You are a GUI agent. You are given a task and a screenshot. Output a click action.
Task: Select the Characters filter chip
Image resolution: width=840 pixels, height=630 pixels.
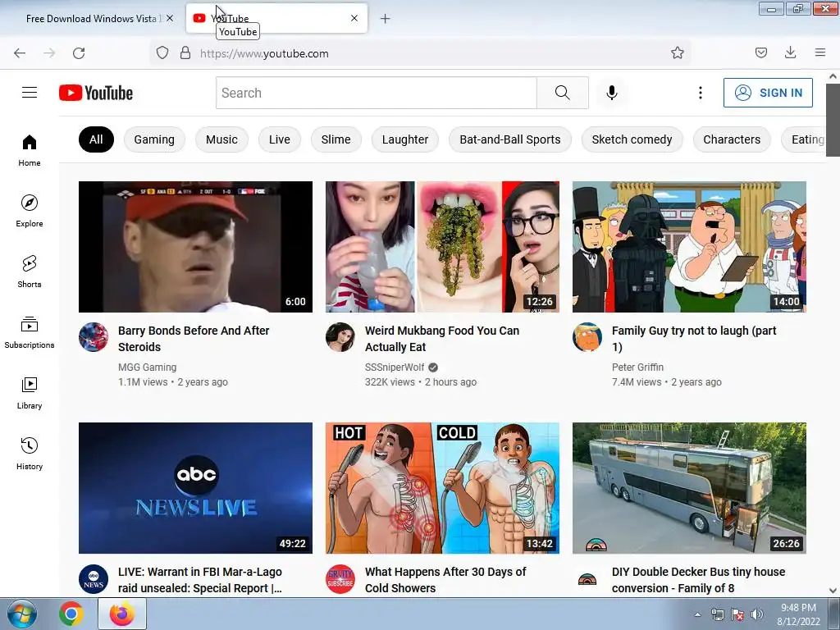coord(732,139)
